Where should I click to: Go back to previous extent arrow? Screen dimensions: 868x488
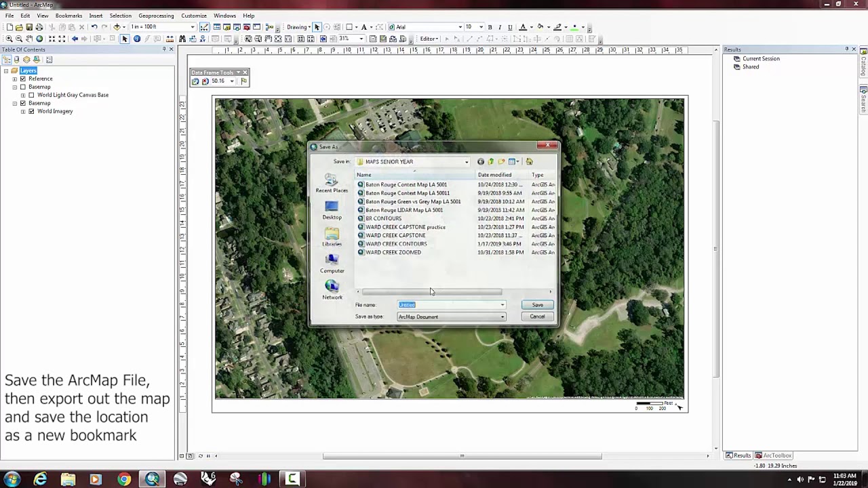75,39
